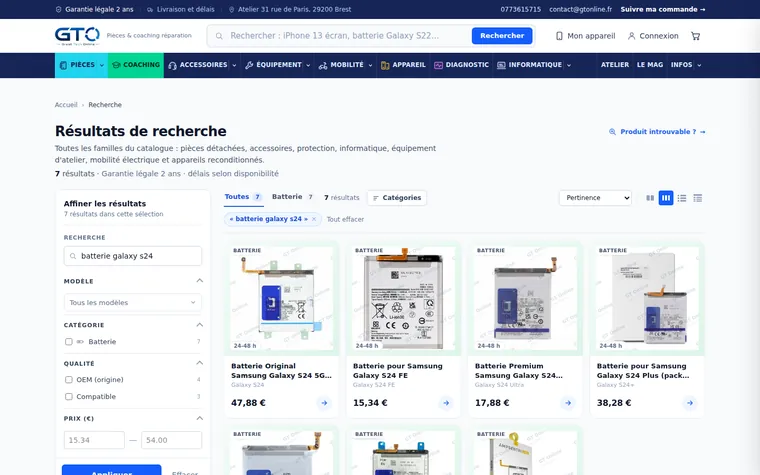Click the 'Tout effacer' link
Image resolution: width=760 pixels, height=475 pixels.
(345, 219)
